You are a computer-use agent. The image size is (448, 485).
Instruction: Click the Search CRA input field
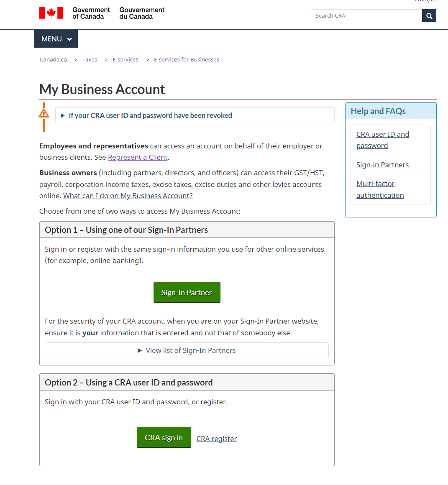click(x=366, y=16)
